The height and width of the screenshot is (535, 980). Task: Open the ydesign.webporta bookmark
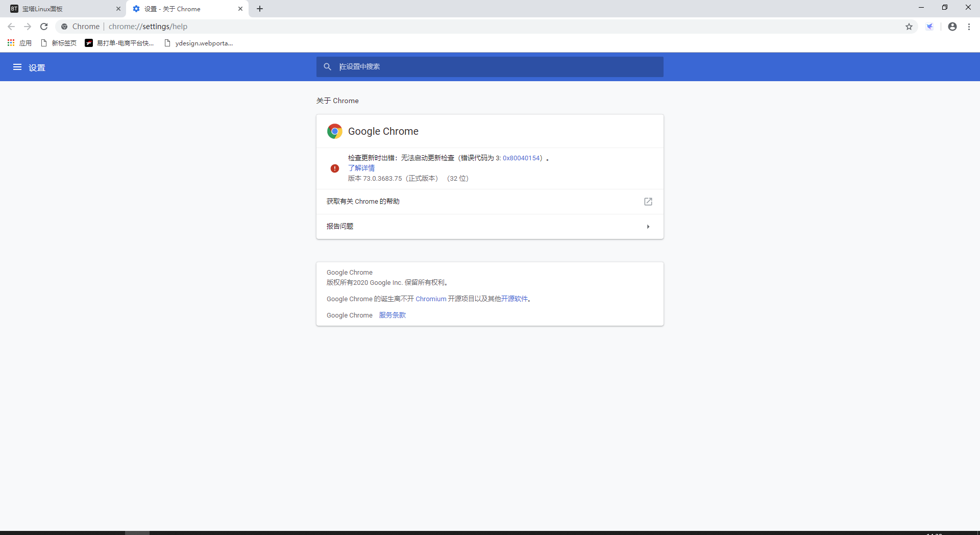point(199,43)
